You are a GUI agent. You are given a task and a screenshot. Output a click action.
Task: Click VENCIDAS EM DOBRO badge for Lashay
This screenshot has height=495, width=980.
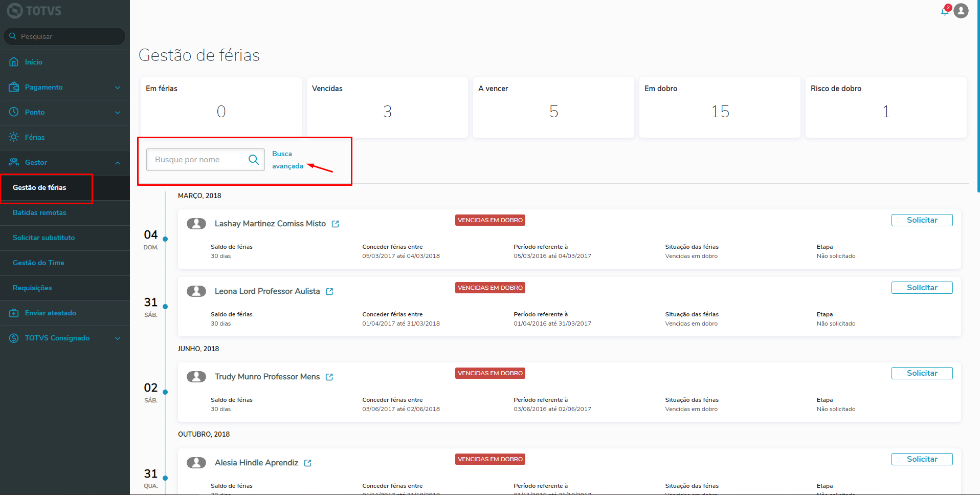[x=490, y=220]
